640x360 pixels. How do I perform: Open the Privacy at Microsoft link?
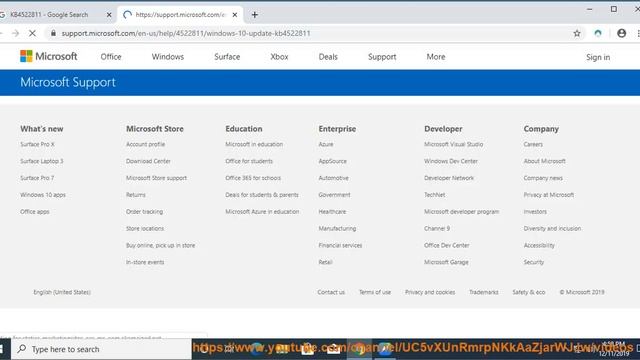[x=549, y=195]
